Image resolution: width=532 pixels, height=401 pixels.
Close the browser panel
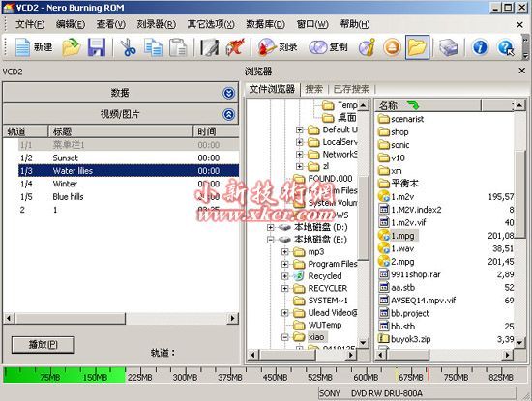pos(521,71)
